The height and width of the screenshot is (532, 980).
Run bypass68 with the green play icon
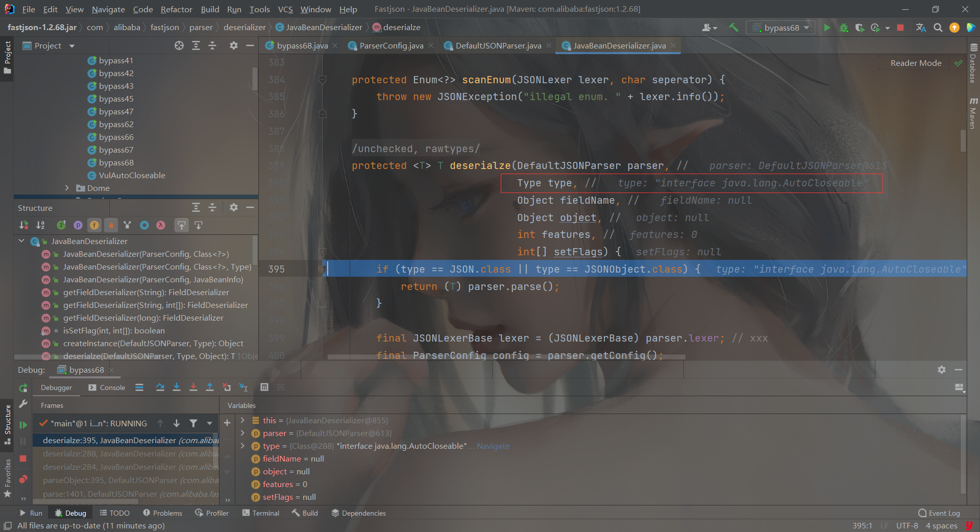pos(827,28)
